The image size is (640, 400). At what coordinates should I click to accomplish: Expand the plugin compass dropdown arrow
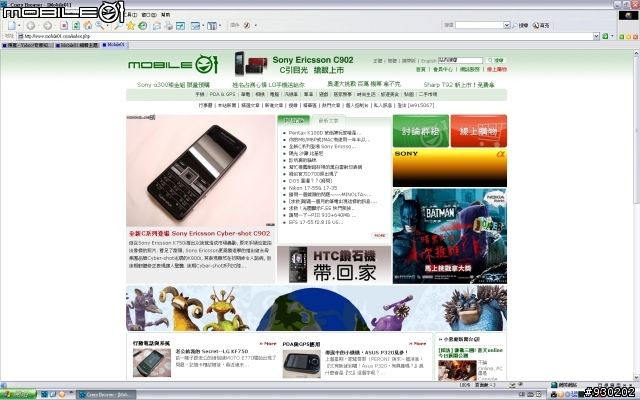tap(256, 25)
